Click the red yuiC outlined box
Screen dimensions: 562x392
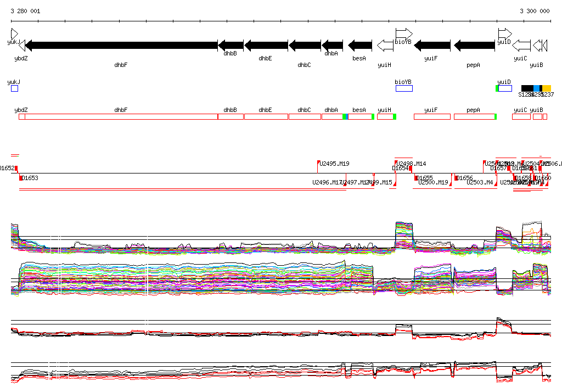pos(521,116)
